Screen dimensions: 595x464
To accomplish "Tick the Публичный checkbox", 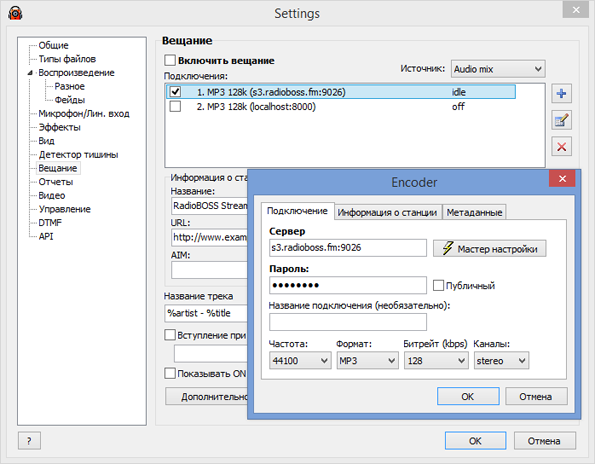I will click(438, 285).
